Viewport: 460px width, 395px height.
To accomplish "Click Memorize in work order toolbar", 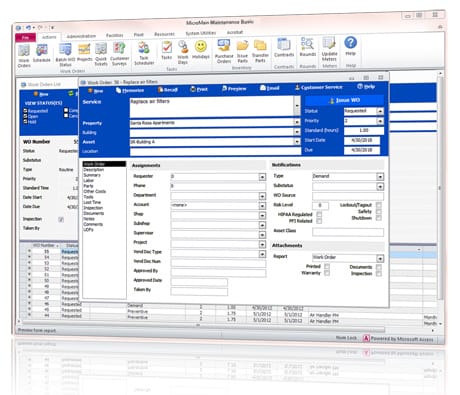I will (130, 90).
